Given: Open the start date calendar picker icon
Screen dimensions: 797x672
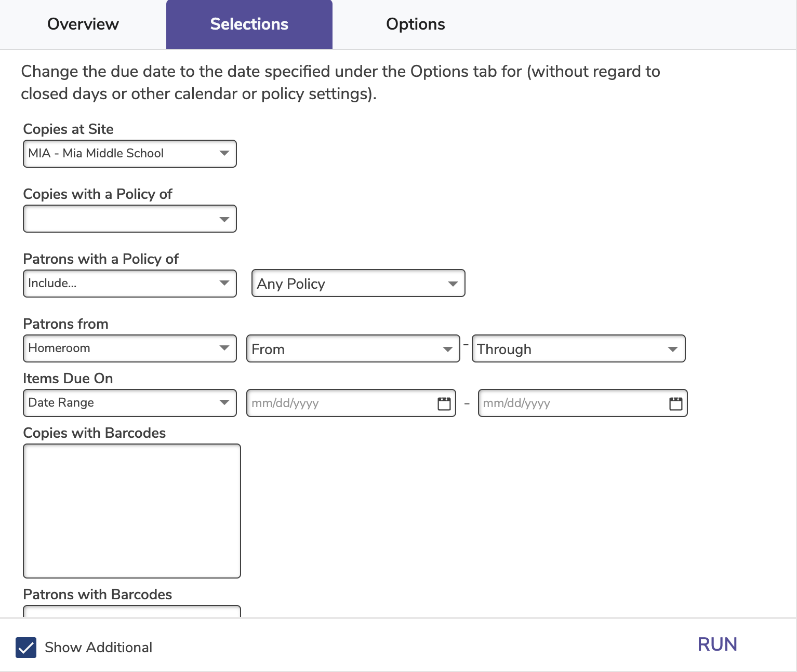Looking at the screenshot, I should (x=444, y=404).
